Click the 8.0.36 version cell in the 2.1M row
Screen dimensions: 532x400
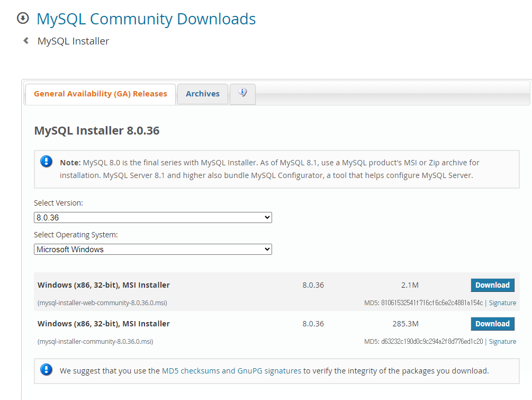(313, 285)
